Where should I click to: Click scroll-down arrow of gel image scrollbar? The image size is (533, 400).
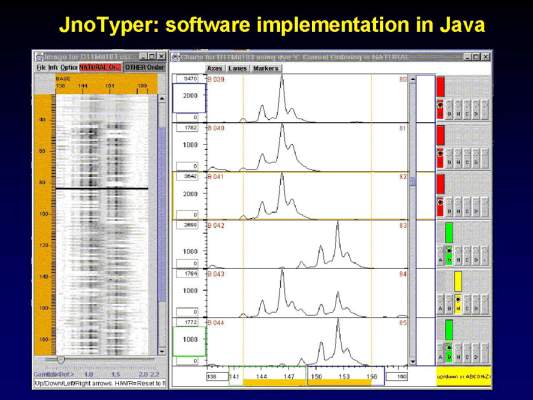pyautogui.click(x=162, y=351)
